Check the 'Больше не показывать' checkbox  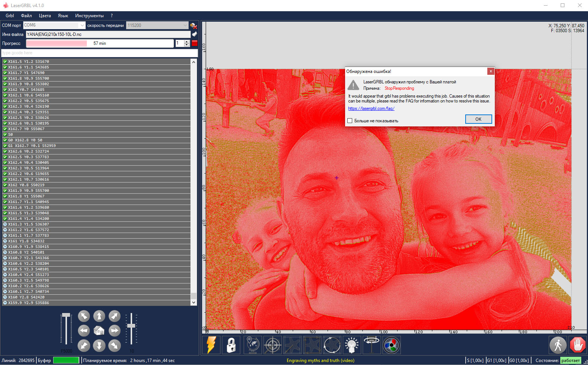click(350, 121)
